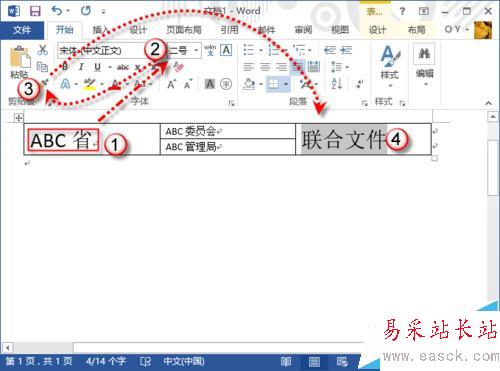500x371 pixels.
Task: Click the table move handle cross icon
Action: point(18,118)
